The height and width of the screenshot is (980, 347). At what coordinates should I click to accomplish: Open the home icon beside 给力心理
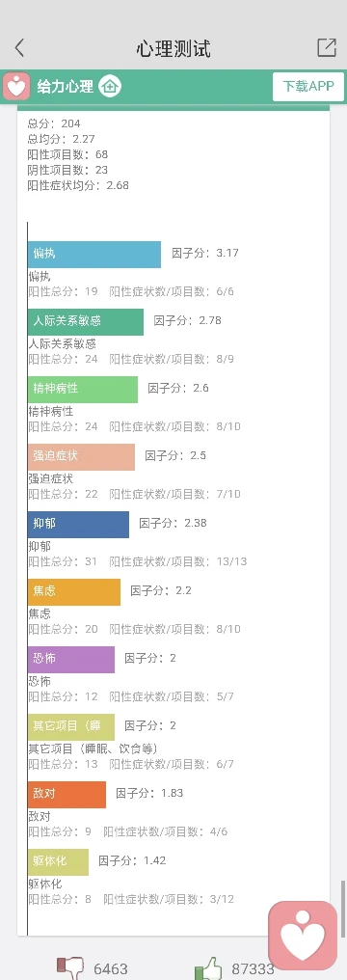(111, 86)
